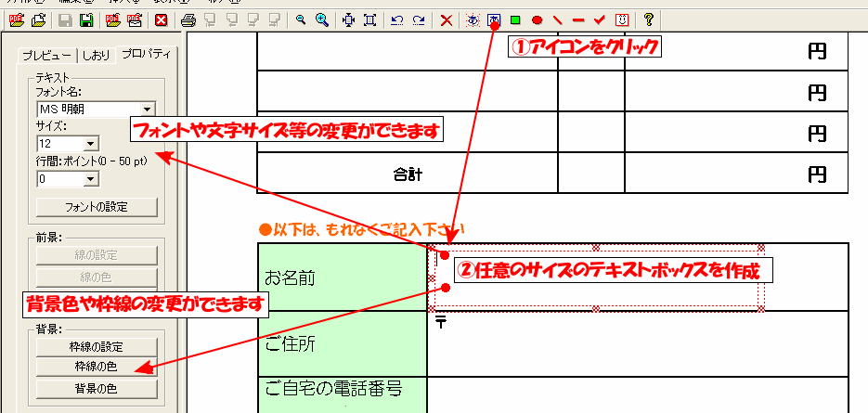Open the 行間 line spacing dropdown
The image size is (868, 413).
click(x=90, y=178)
